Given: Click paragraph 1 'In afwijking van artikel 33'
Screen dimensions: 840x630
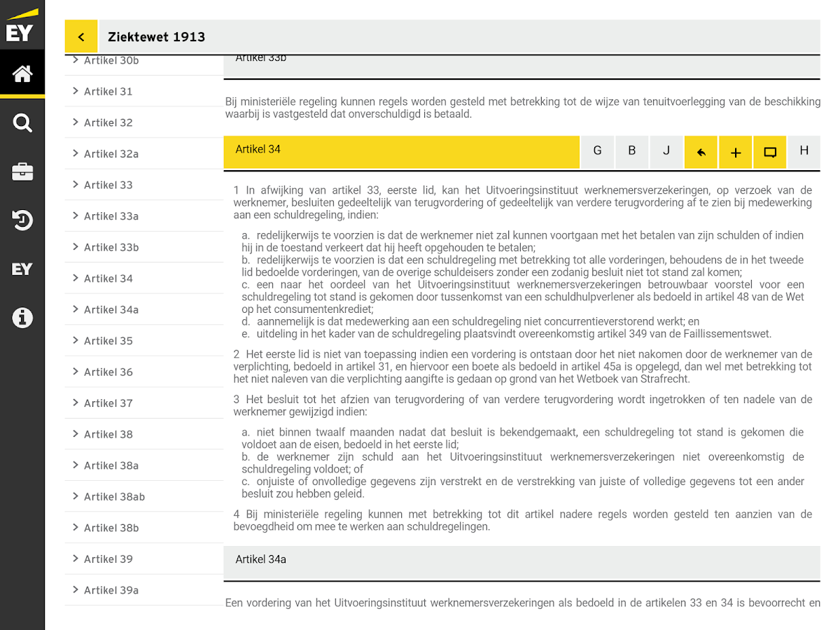Looking at the screenshot, I should click(x=523, y=202).
